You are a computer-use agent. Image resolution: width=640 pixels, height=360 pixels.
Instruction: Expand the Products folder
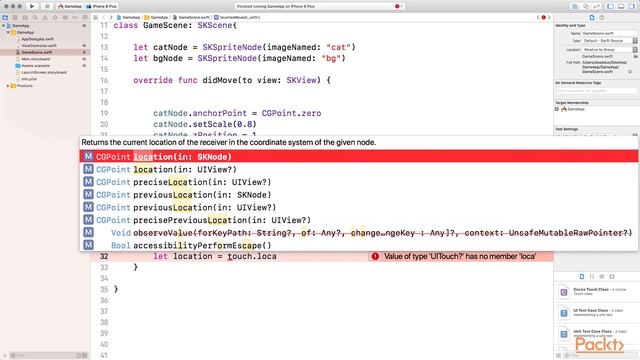(x=8, y=86)
